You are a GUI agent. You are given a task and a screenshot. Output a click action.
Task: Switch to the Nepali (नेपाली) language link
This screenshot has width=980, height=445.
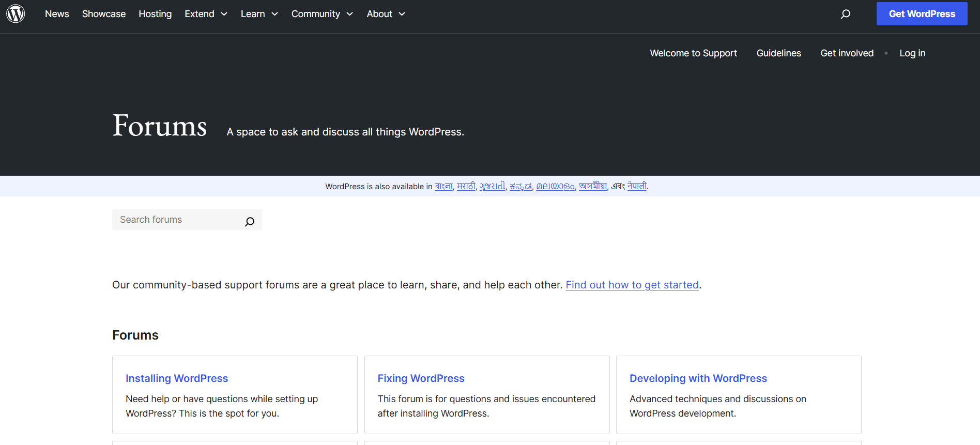tap(637, 187)
